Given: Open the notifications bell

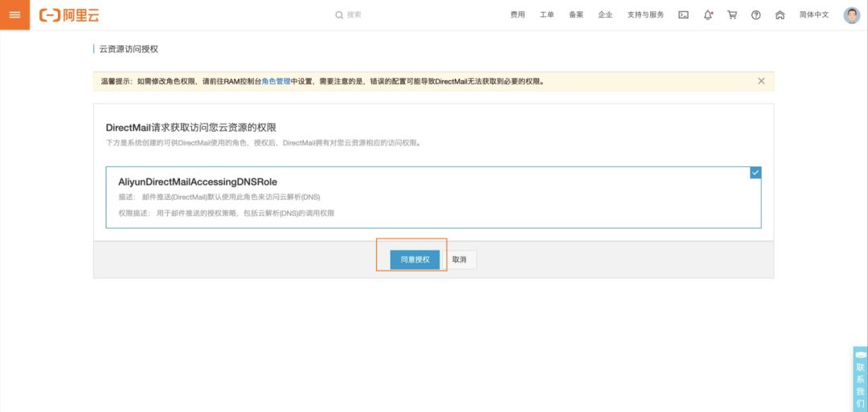Looking at the screenshot, I should pyautogui.click(x=708, y=15).
